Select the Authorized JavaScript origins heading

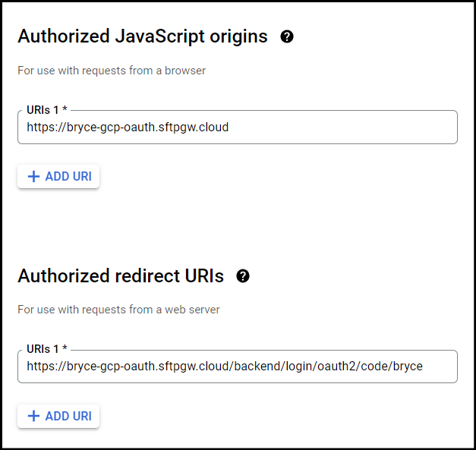click(x=143, y=36)
